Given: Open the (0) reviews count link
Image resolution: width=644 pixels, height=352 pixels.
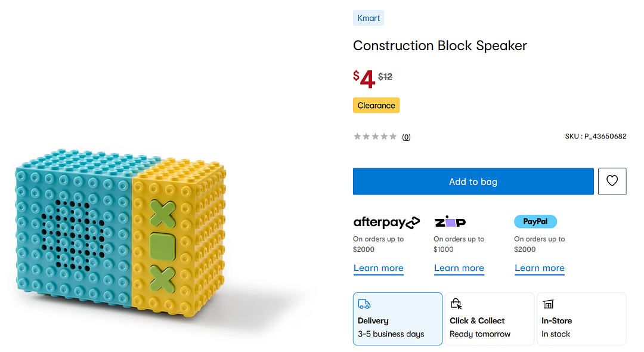Looking at the screenshot, I should (406, 137).
